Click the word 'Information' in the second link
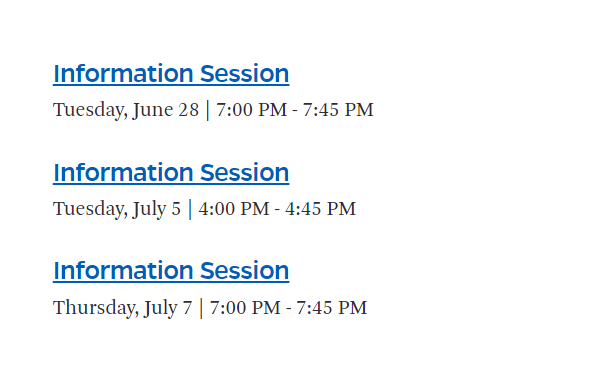Image resolution: width=610 pixels, height=372 pixels. click(x=123, y=172)
